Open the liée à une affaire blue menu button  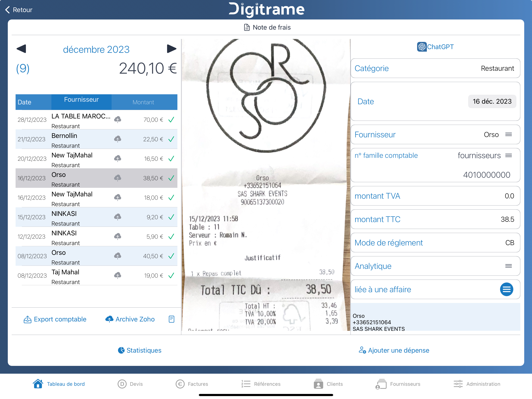[x=506, y=289]
